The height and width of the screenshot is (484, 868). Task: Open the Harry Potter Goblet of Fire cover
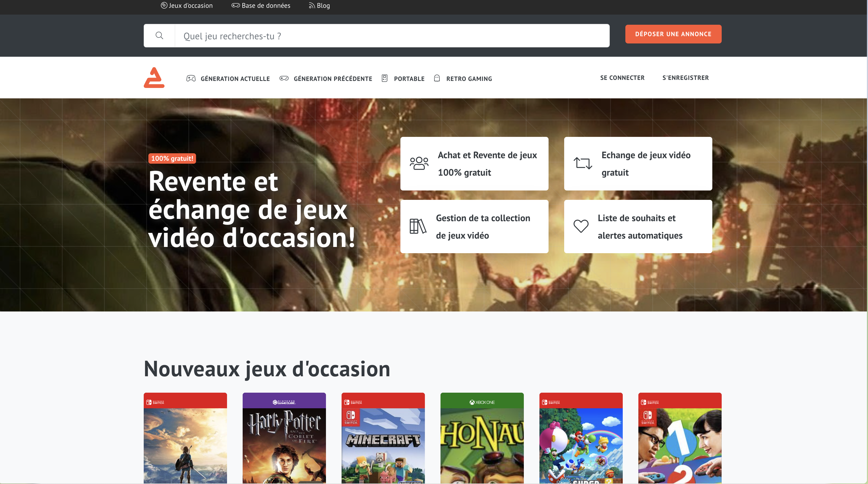point(284,445)
